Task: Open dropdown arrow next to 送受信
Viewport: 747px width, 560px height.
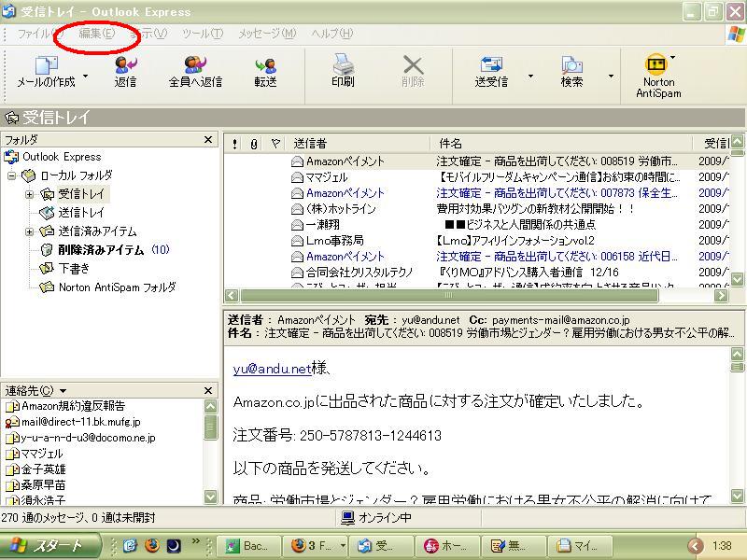Action: pyautogui.click(x=530, y=76)
